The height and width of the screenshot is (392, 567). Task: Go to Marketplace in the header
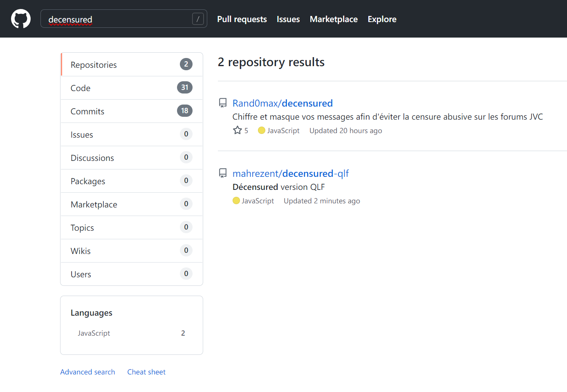(334, 19)
